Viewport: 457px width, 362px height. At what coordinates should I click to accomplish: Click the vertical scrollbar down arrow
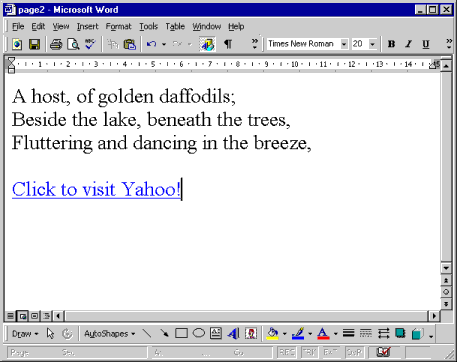(x=446, y=268)
